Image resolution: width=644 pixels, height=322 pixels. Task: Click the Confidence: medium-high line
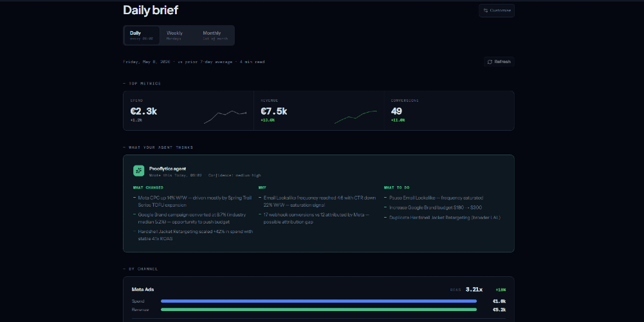(234, 175)
